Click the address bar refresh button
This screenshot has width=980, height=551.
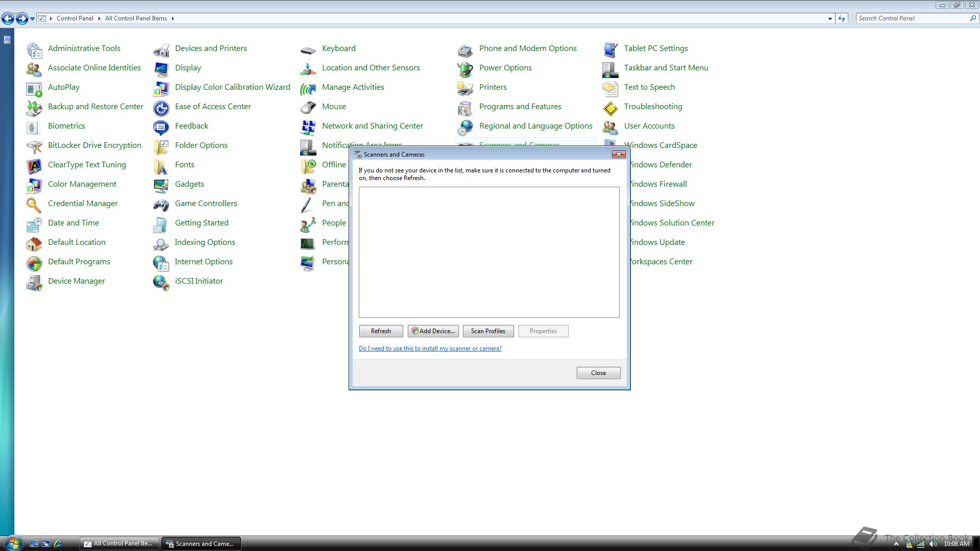(842, 18)
